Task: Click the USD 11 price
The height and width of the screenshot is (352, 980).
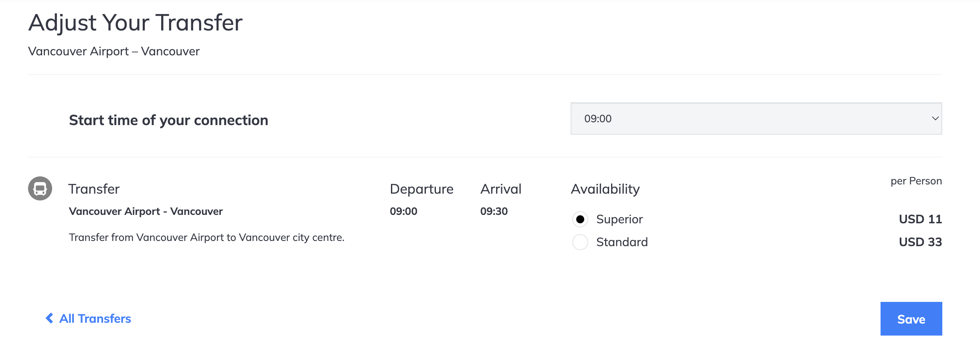Action: [920, 219]
